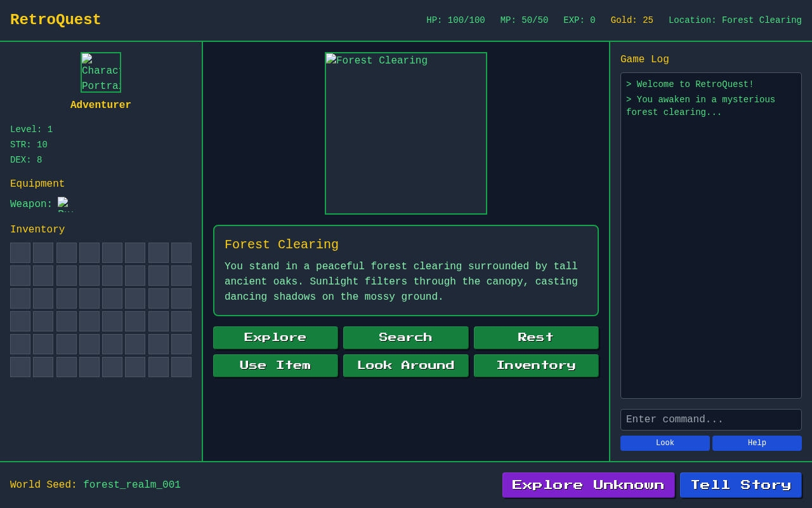The width and height of the screenshot is (812, 508).
Task: Click the Explore Unknown button
Action: pyautogui.click(x=588, y=485)
